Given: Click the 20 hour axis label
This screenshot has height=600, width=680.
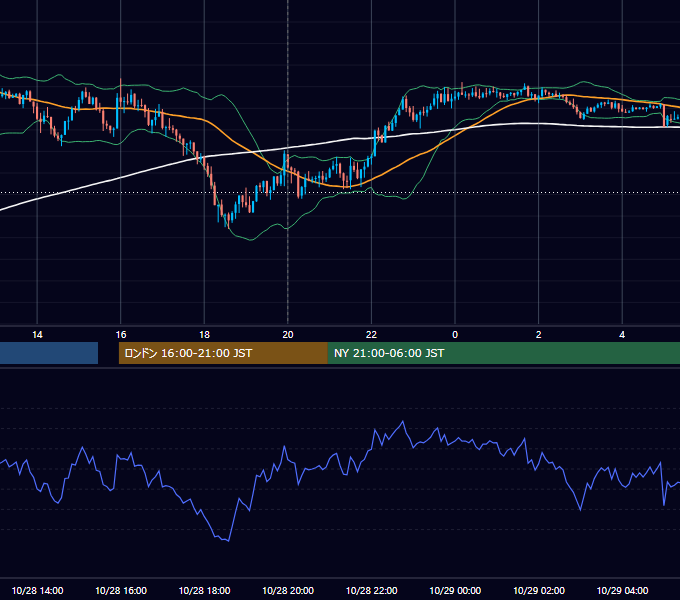Looking at the screenshot, I should (288, 335).
